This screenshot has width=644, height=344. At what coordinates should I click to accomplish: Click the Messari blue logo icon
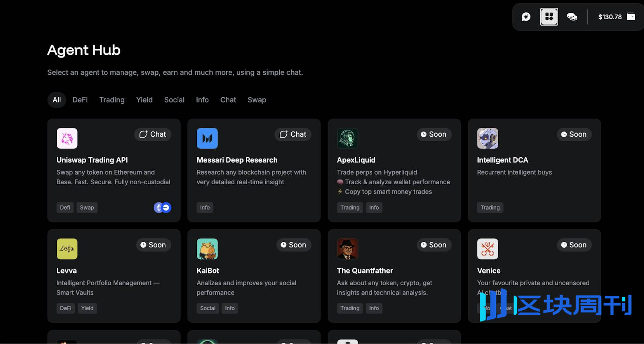207,138
